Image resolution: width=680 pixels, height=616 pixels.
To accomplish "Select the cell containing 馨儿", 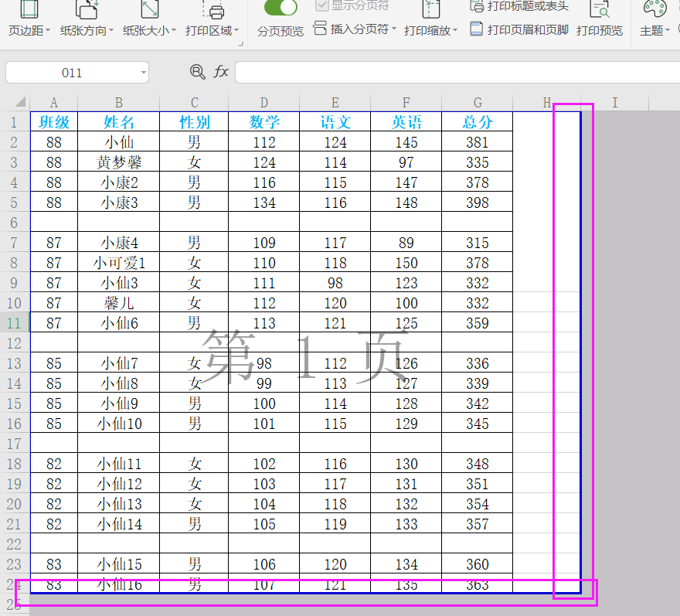I will [119, 303].
